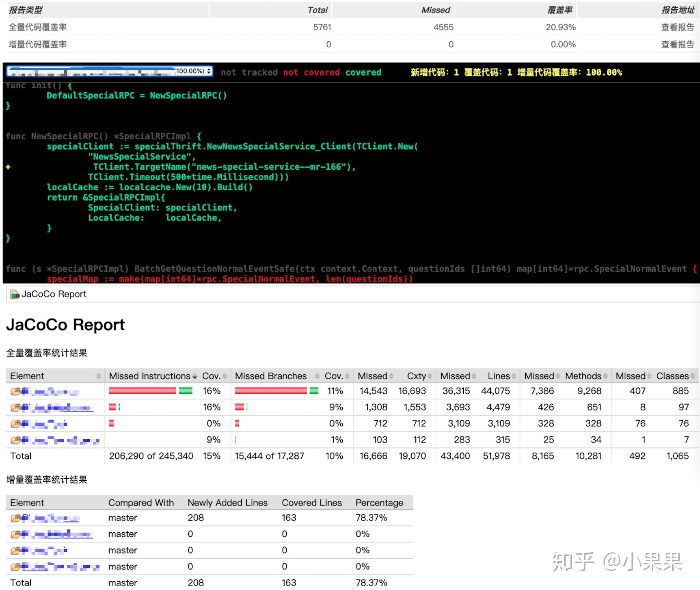Click the coverage rate 20.93%
The width and height of the screenshot is (700, 590).
[x=561, y=27]
